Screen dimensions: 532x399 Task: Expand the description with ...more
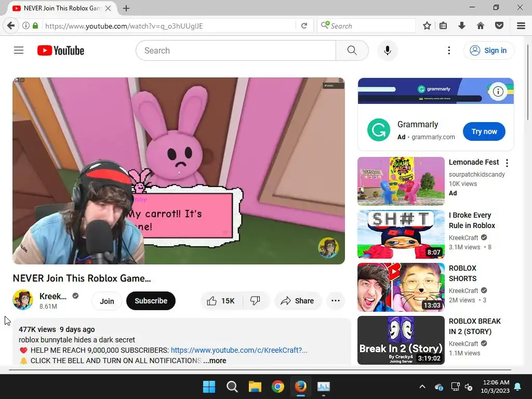215,361
